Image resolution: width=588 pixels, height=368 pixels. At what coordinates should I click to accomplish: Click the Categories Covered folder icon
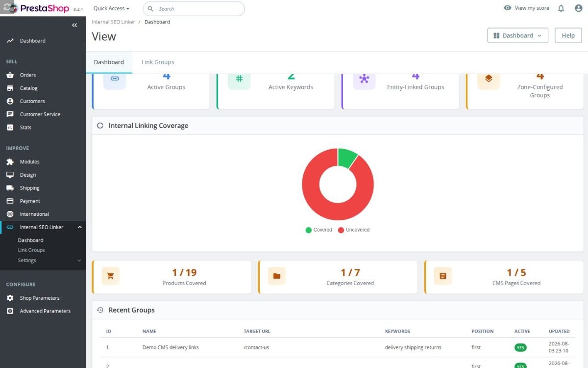(277, 276)
